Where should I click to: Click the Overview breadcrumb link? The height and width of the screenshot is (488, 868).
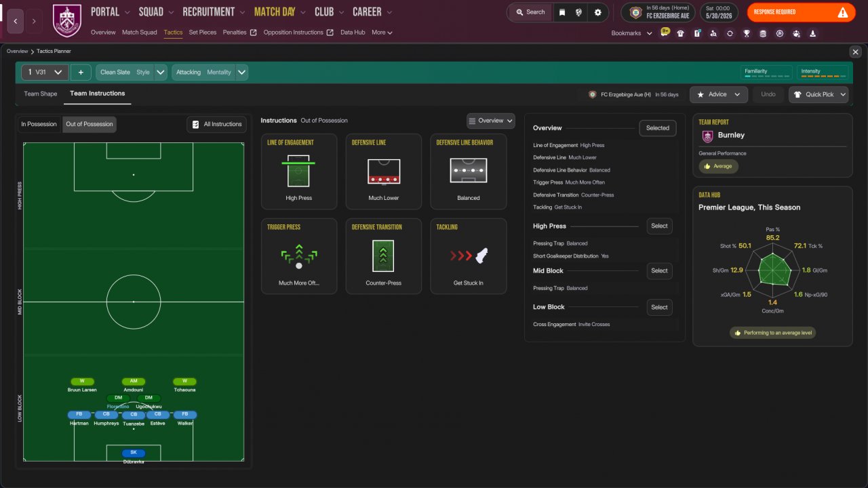[18, 52]
